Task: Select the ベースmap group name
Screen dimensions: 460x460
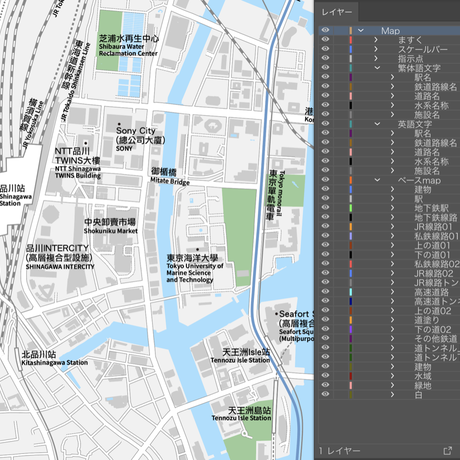Action: [x=419, y=180]
